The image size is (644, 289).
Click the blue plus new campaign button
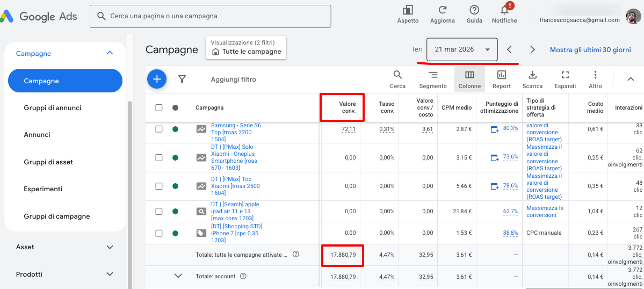click(157, 80)
